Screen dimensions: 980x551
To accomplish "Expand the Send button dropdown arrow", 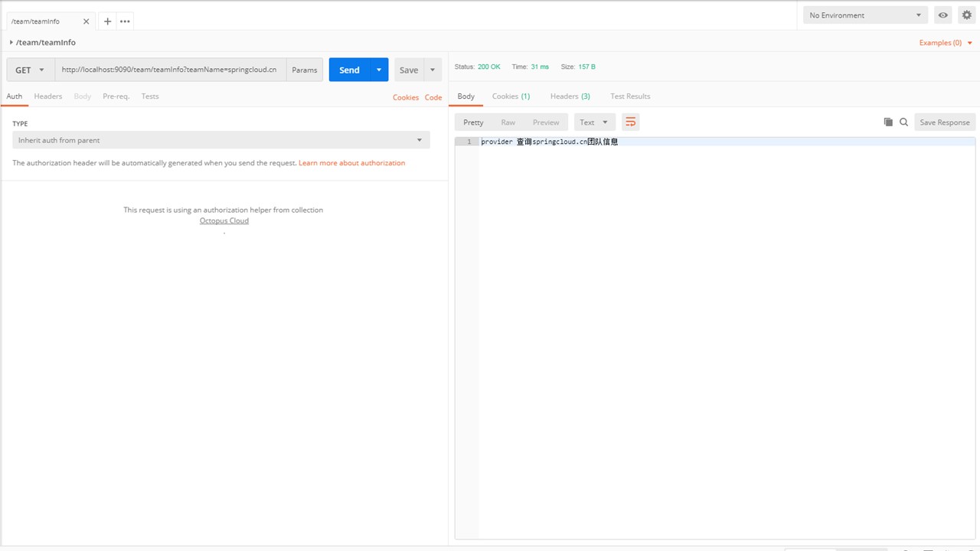I will click(x=379, y=70).
